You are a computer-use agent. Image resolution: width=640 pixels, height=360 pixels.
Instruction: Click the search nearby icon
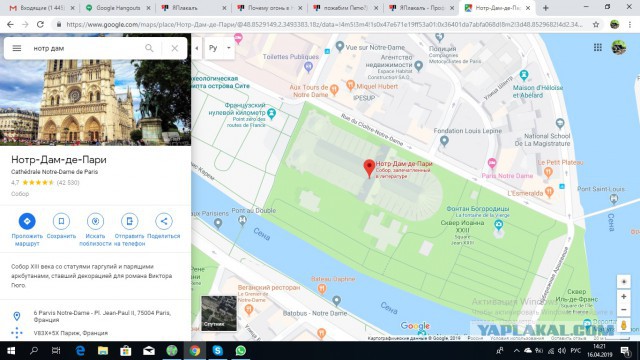pos(95,221)
